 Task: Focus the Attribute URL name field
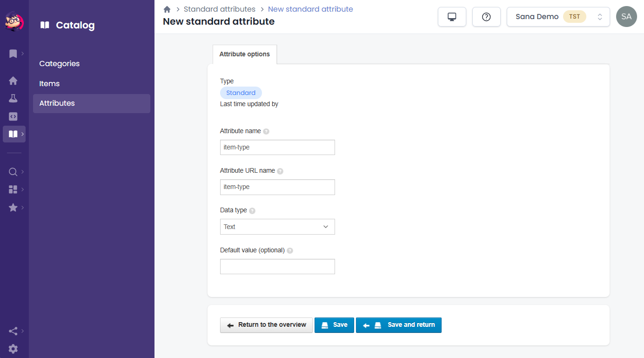coord(277,187)
